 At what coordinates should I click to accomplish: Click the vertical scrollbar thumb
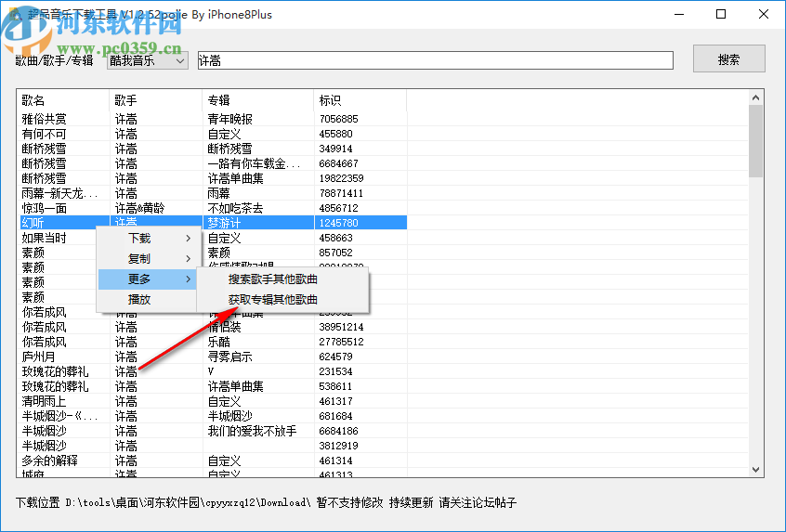756,141
